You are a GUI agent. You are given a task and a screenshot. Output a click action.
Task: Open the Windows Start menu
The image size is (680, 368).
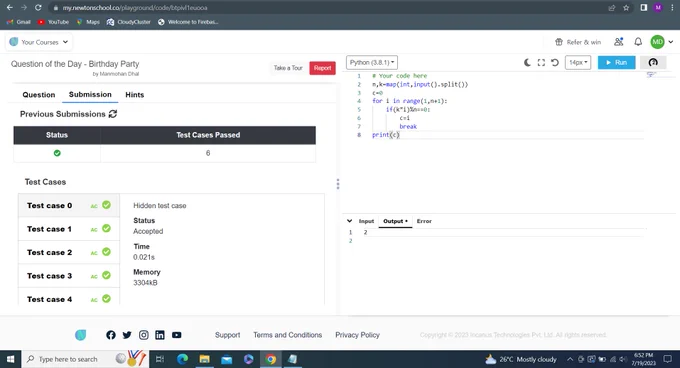[10, 359]
